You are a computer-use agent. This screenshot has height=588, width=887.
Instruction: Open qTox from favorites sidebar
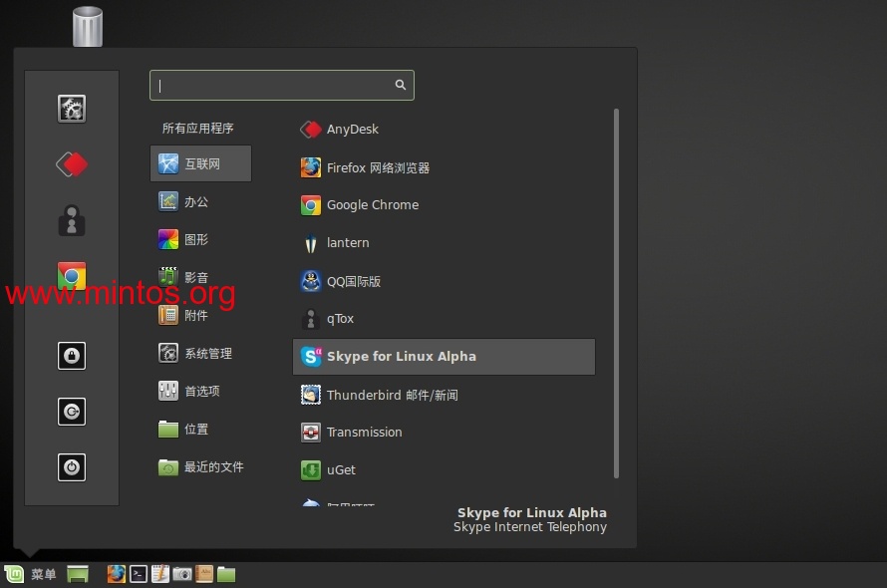72,220
